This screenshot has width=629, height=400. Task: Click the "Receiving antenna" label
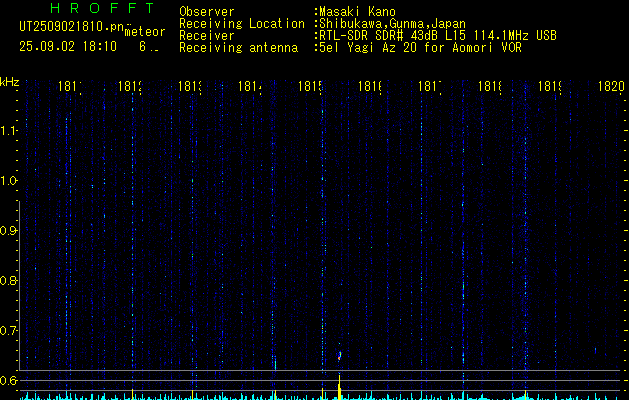(x=238, y=48)
